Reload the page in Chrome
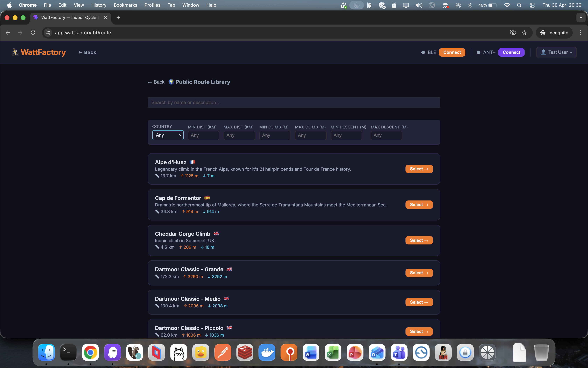 tap(33, 33)
